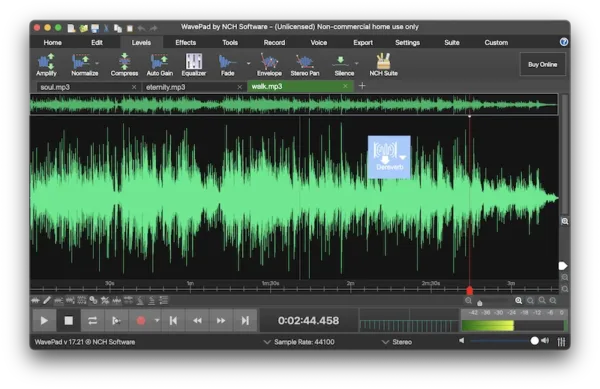Click the red playhead marker on timeline
This screenshot has height=389, width=600.
pos(470,291)
